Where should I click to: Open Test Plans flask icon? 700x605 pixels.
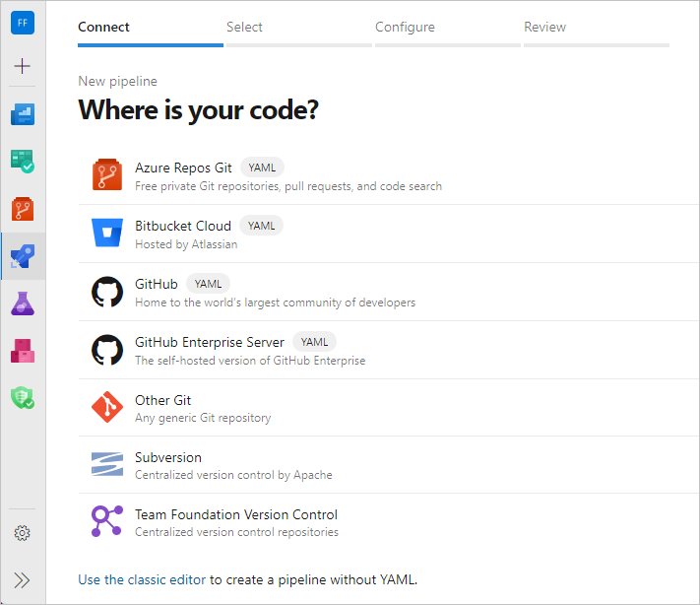pos(23,303)
